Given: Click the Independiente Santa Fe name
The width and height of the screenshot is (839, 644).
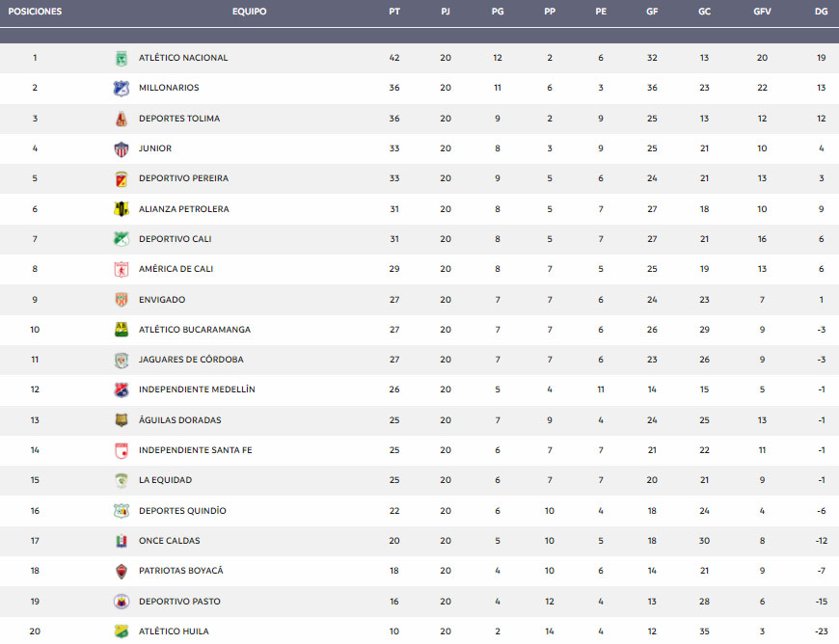Looking at the screenshot, I should point(196,450).
